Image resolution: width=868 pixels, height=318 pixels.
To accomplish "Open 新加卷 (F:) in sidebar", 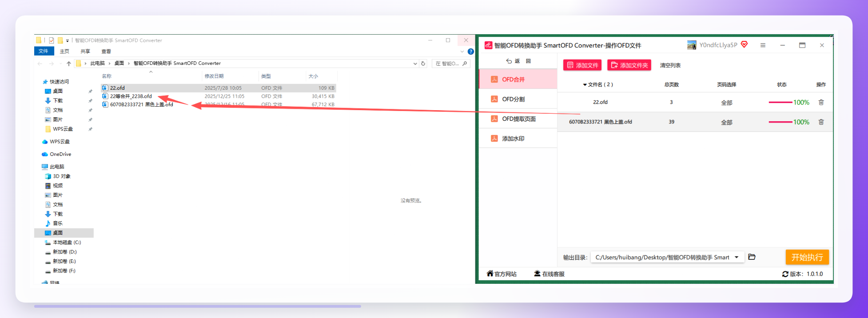I will click(64, 270).
